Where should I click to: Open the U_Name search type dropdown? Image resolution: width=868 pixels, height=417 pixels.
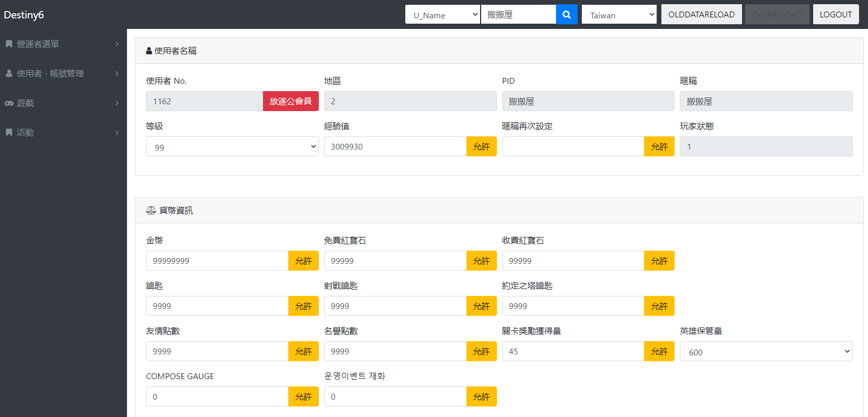pos(442,15)
